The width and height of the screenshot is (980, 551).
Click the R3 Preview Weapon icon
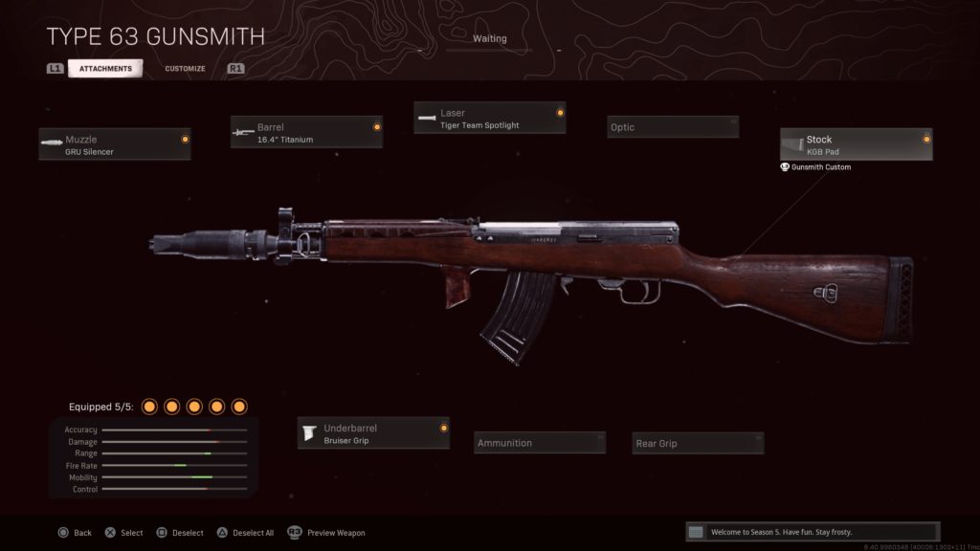[x=295, y=532]
